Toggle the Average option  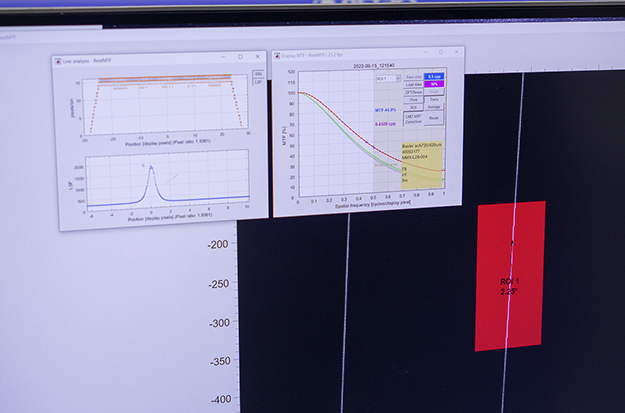click(434, 108)
